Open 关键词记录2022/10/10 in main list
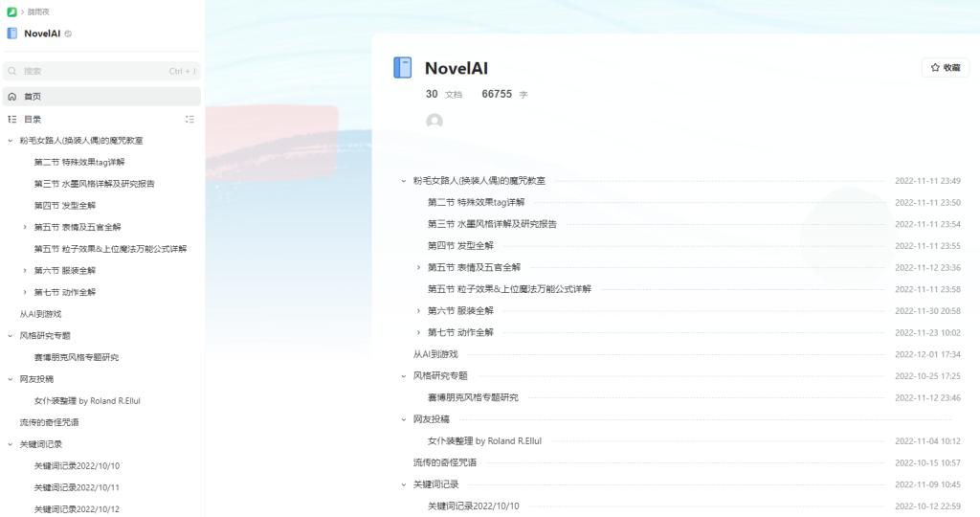Viewport: 980px width, 517px height. [474, 506]
